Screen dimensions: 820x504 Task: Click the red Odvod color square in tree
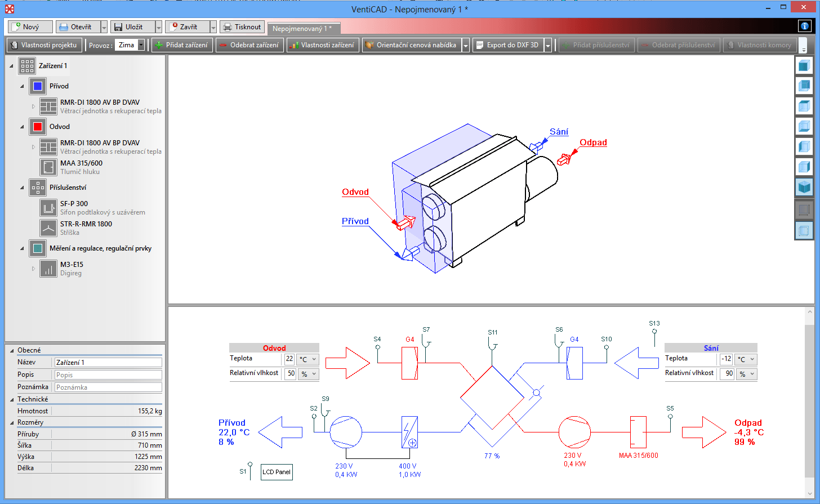pos(38,127)
